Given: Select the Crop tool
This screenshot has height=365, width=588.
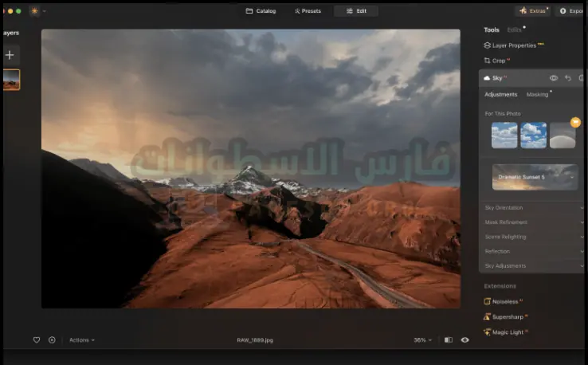Looking at the screenshot, I should pyautogui.click(x=500, y=61).
